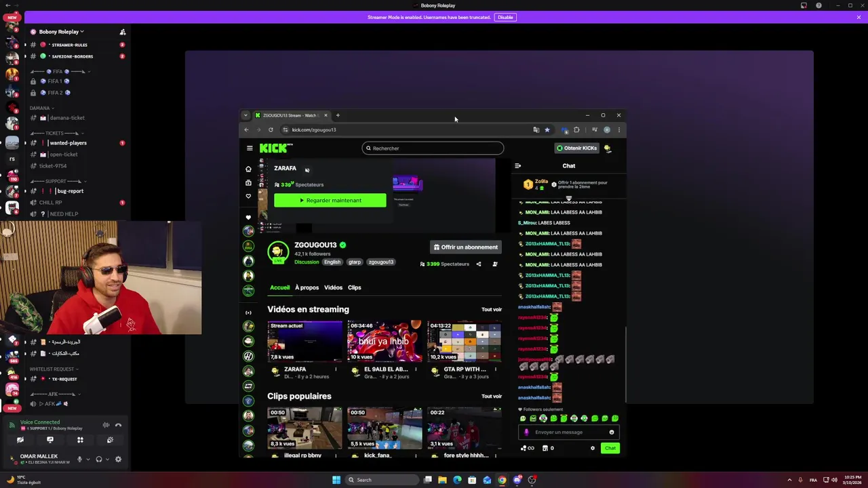Open the Kick hamburger menu
The width and height of the screenshot is (868, 488).
coord(250,148)
